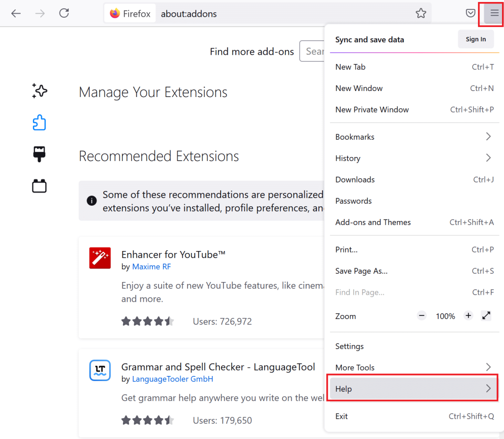Open Settings from the menu
Screen dimensions: 504x439
pyautogui.click(x=349, y=346)
